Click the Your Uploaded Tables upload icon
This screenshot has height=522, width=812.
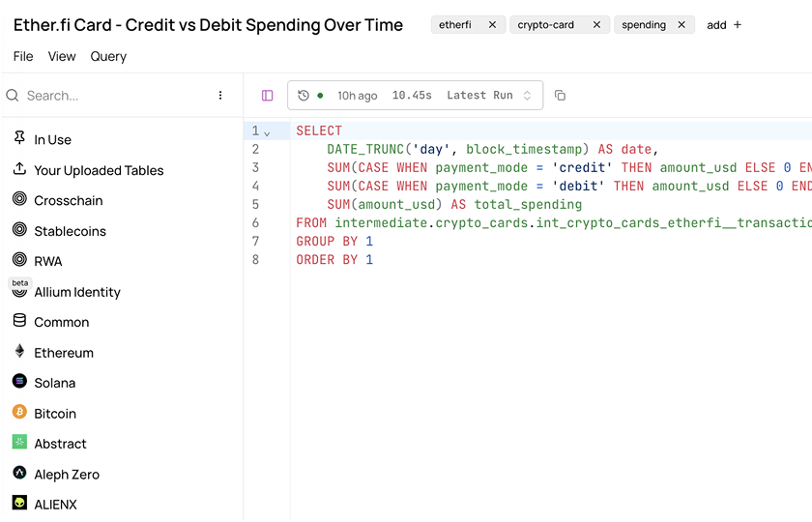tap(19, 168)
